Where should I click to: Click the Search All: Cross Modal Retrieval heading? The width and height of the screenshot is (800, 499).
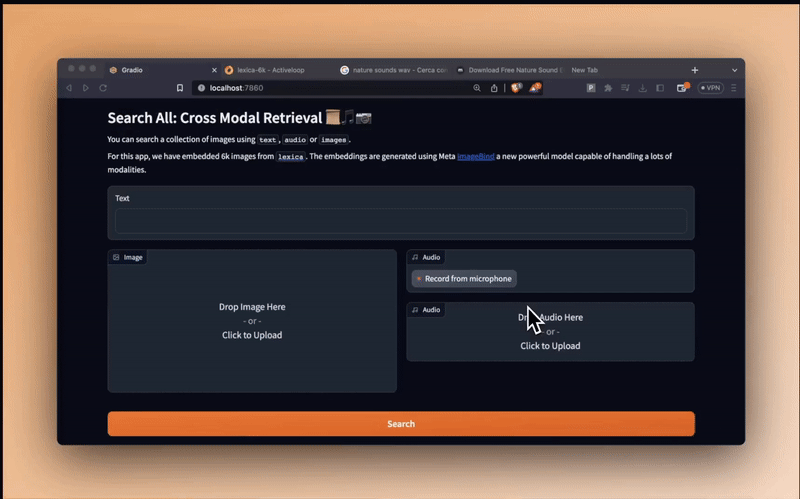pyautogui.click(x=215, y=118)
